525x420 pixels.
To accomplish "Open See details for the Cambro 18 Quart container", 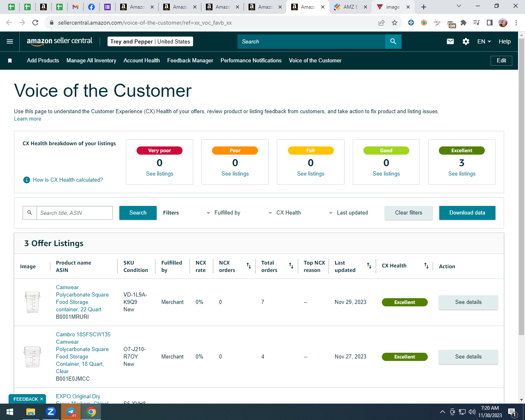I will [468, 357].
